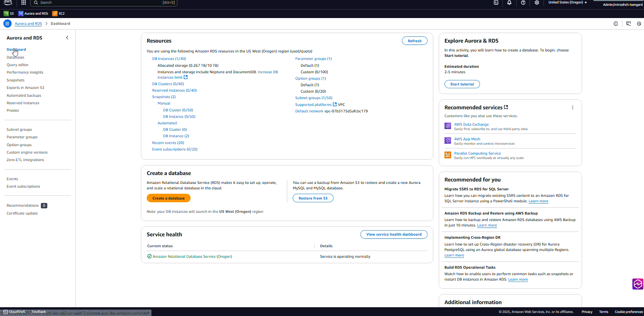Viewport: 644px width, 316px height.
Task: Refresh the Resources panel
Action: (x=414, y=41)
